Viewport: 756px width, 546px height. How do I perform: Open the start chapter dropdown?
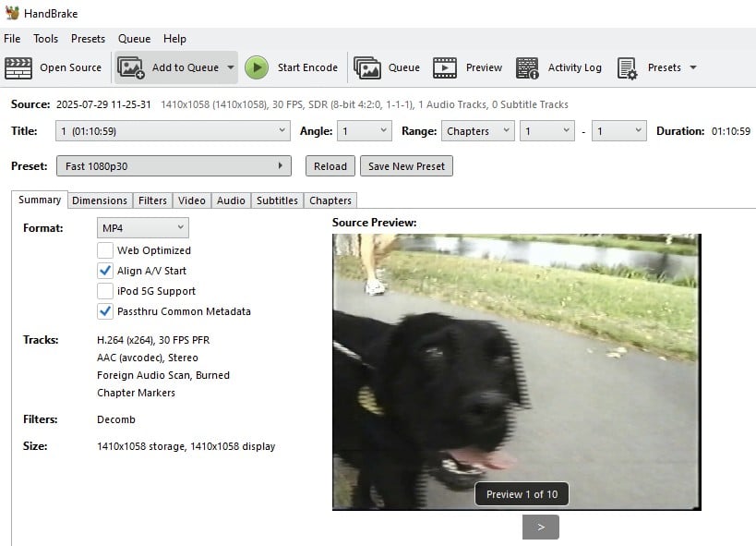(x=547, y=131)
